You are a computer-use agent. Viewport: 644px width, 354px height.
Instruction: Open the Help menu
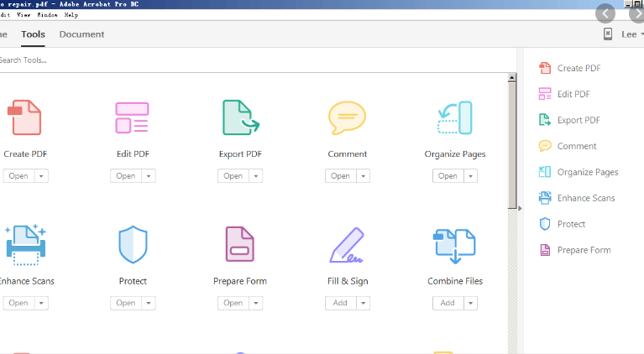click(x=71, y=15)
